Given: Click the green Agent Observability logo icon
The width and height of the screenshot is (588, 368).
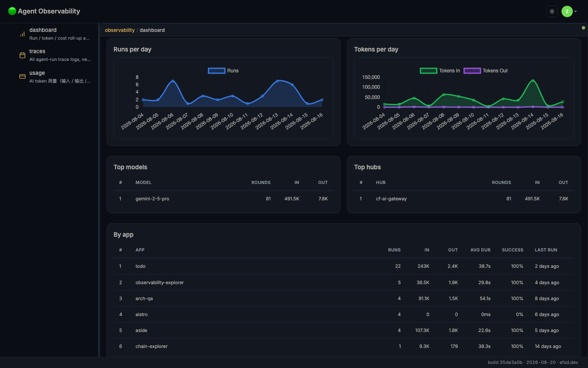Looking at the screenshot, I should [x=12, y=11].
